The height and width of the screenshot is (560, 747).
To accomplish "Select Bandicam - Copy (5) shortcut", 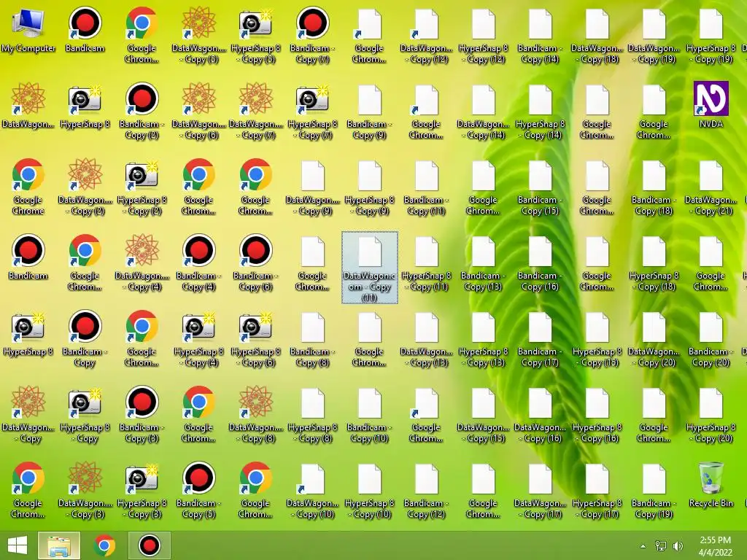I will coord(198,491).
